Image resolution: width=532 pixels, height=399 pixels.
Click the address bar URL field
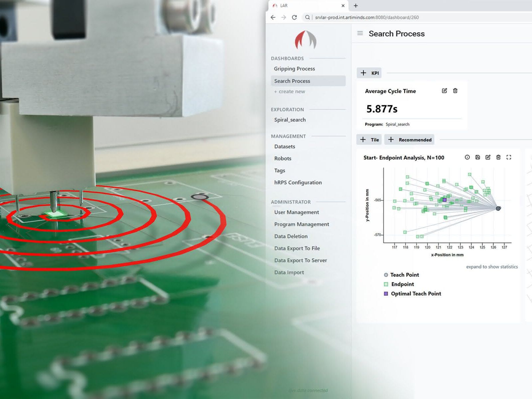click(x=367, y=17)
